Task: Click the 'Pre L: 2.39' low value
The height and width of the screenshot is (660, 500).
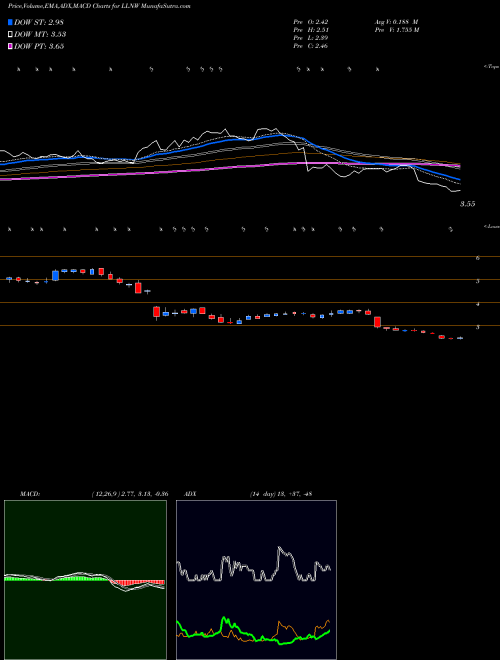Action: tap(311, 38)
